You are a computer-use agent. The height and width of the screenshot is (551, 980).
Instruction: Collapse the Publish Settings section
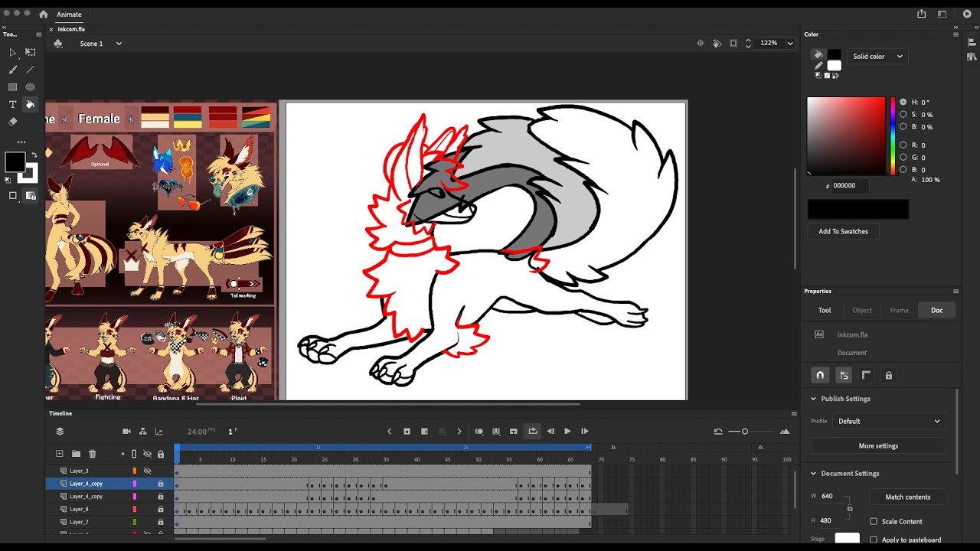coord(813,399)
